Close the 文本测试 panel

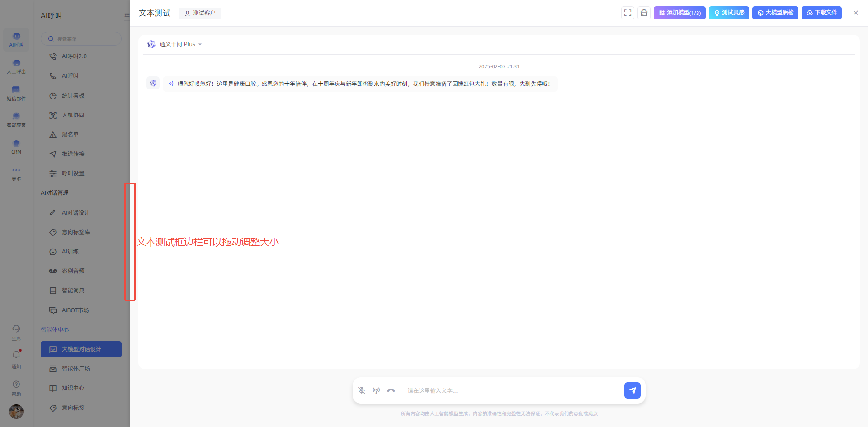tap(856, 13)
